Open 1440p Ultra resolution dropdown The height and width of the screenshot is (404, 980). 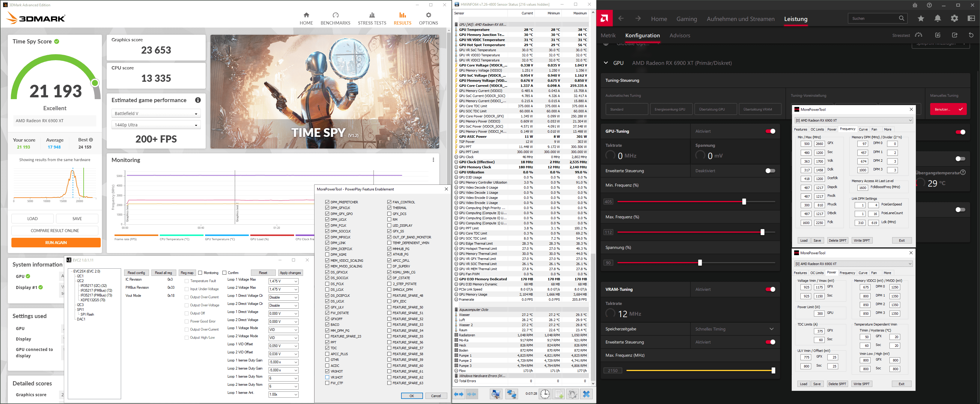click(156, 125)
